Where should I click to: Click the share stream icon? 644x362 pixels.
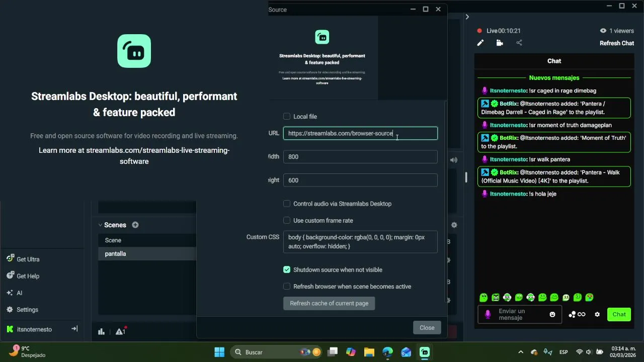pos(519,43)
